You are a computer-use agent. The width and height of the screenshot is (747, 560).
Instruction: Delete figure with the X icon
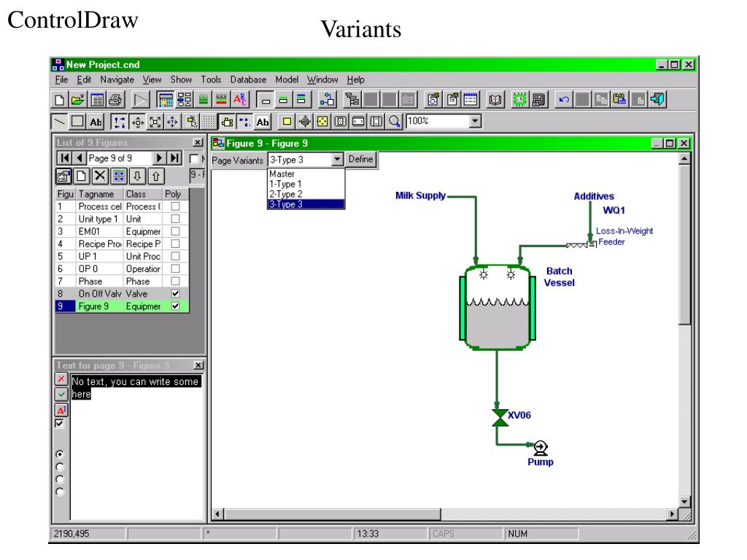tap(100, 176)
